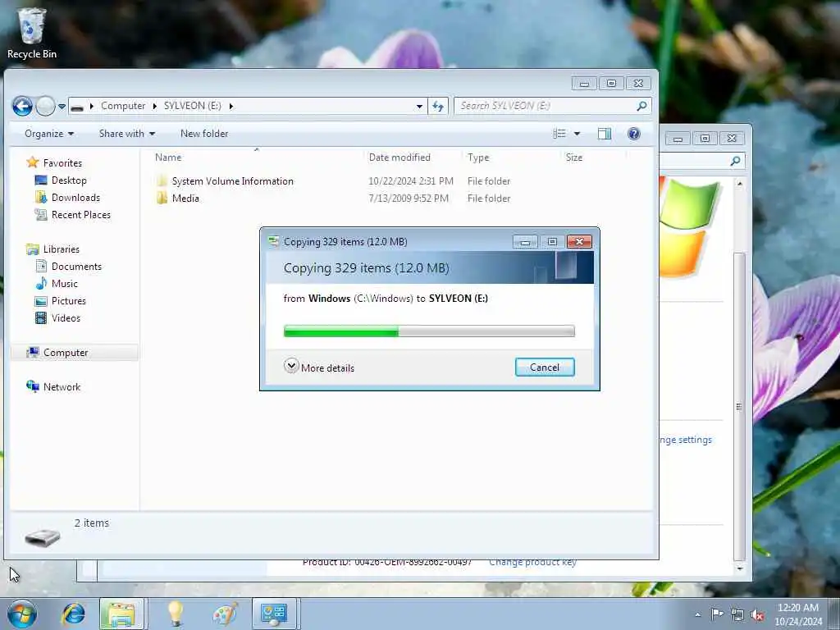Open Paint from the taskbar

coord(225,614)
